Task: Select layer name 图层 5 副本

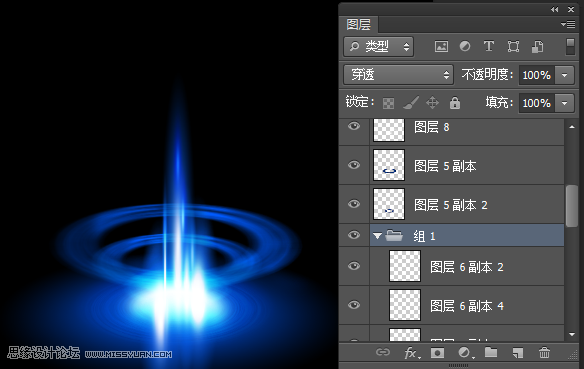Action: point(445,166)
